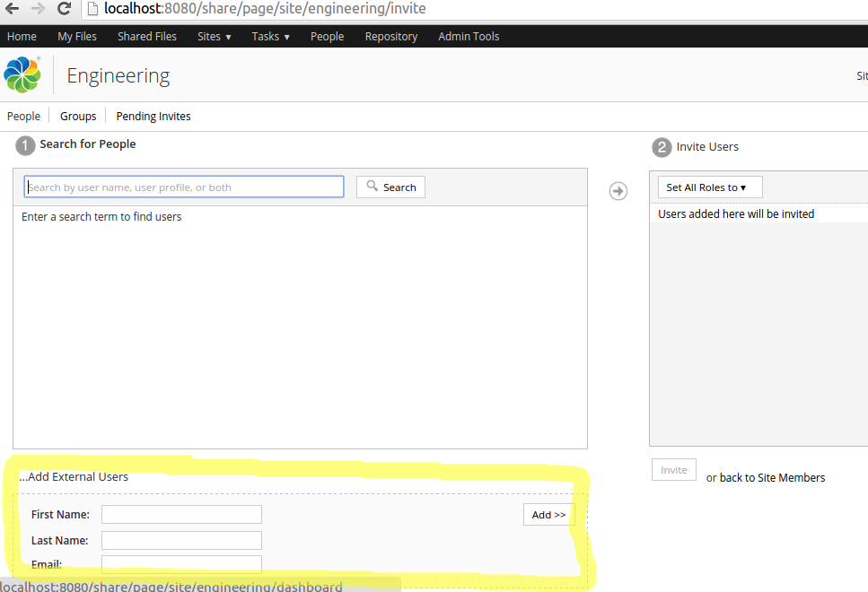The width and height of the screenshot is (868, 592).
Task: Select Admin Tools from the navigation bar
Action: [x=468, y=36]
